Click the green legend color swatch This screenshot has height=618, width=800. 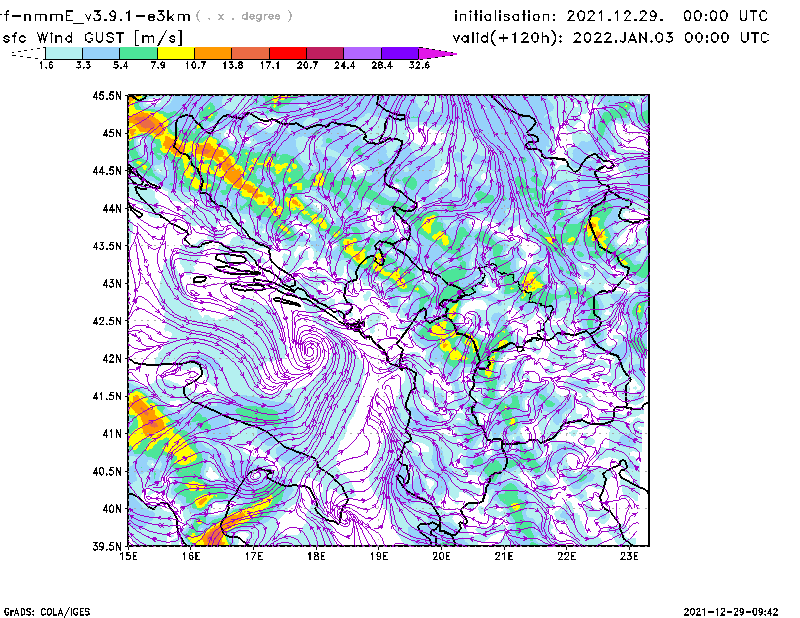138,53
